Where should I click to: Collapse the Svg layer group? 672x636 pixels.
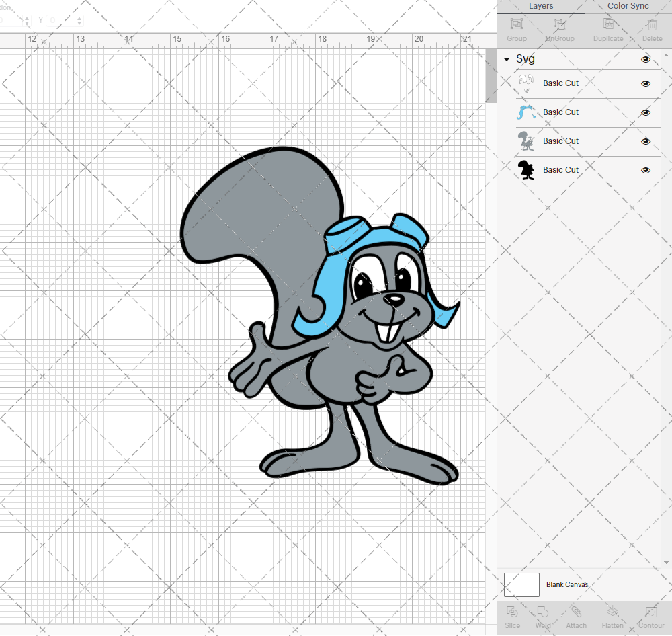coord(507,60)
